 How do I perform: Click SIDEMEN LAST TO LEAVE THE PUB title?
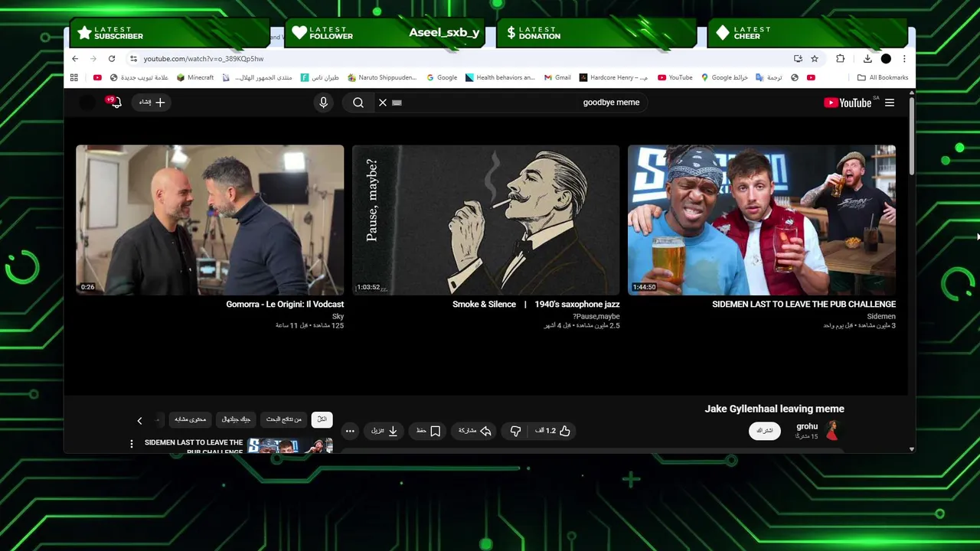(804, 304)
